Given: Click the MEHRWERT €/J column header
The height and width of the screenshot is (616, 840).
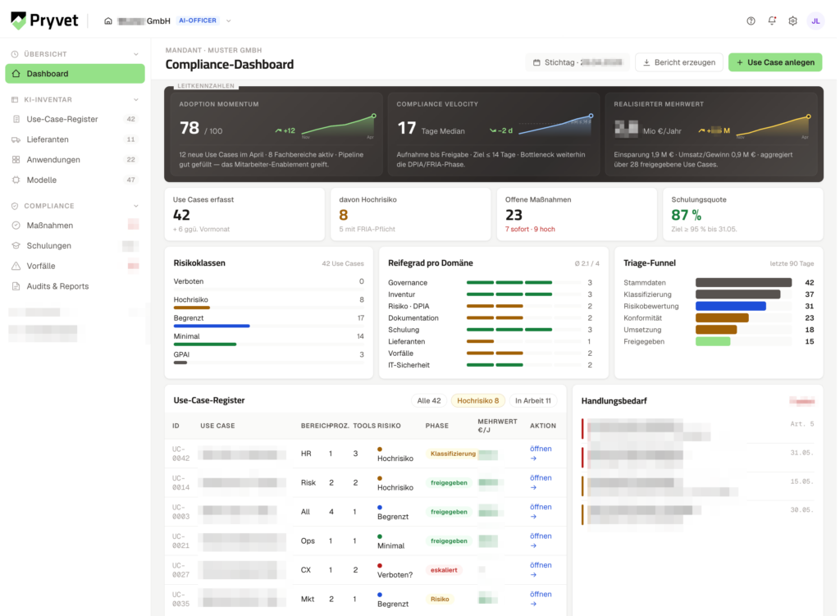Looking at the screenshot, I should (497, 426).
